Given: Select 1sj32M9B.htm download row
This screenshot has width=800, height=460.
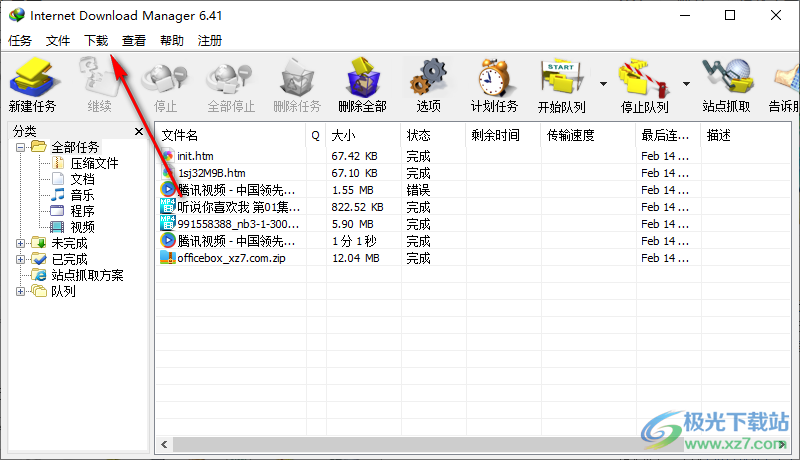Looking at the screenshot, I should click(x=473, y=173).
